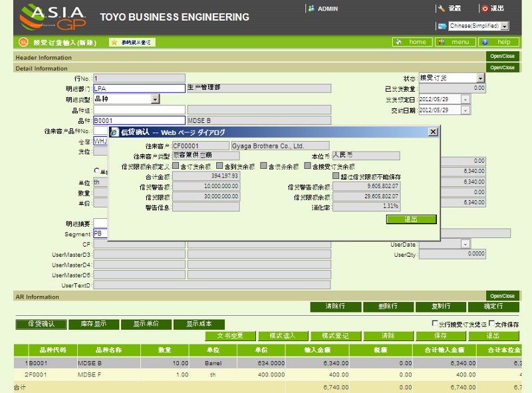Click the 品种组 input field

point(139,110)
